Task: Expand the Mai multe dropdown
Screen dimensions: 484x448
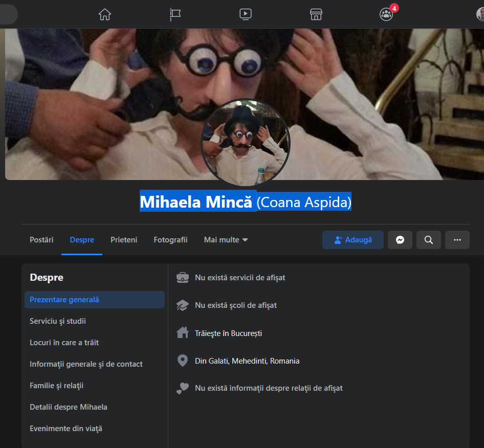Action: pos(226,240)
